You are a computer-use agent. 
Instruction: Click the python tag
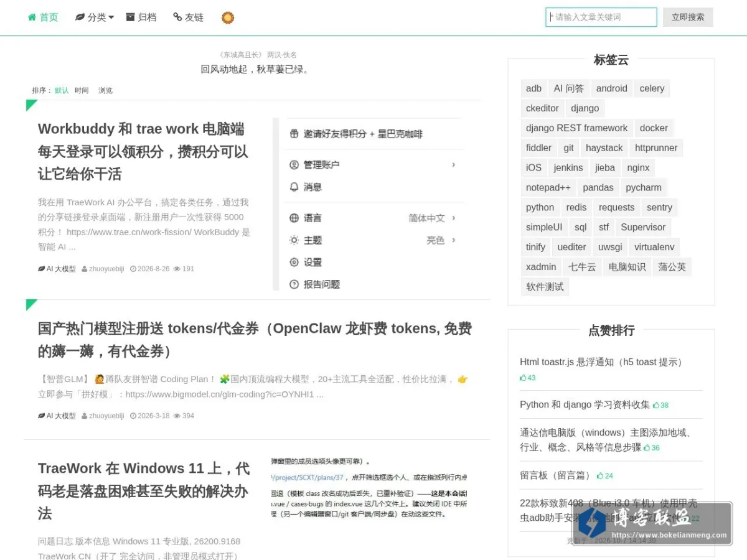click(540, 208)
